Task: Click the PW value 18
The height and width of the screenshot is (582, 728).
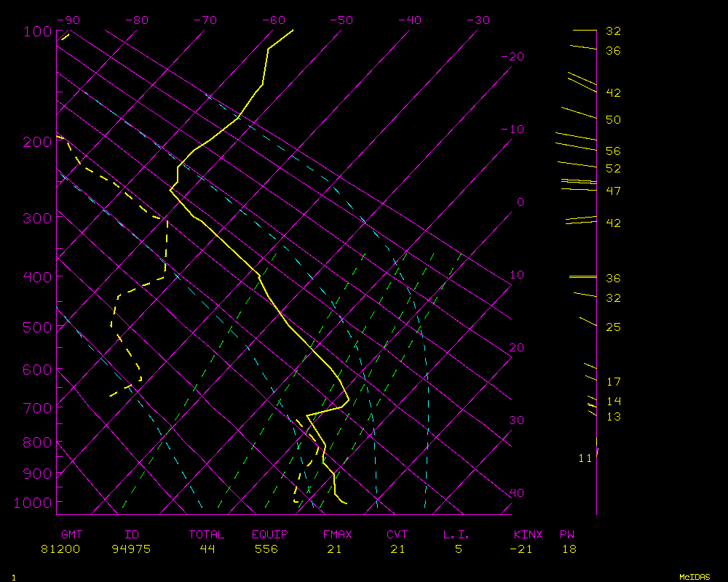Action: (x=569, y=549)
